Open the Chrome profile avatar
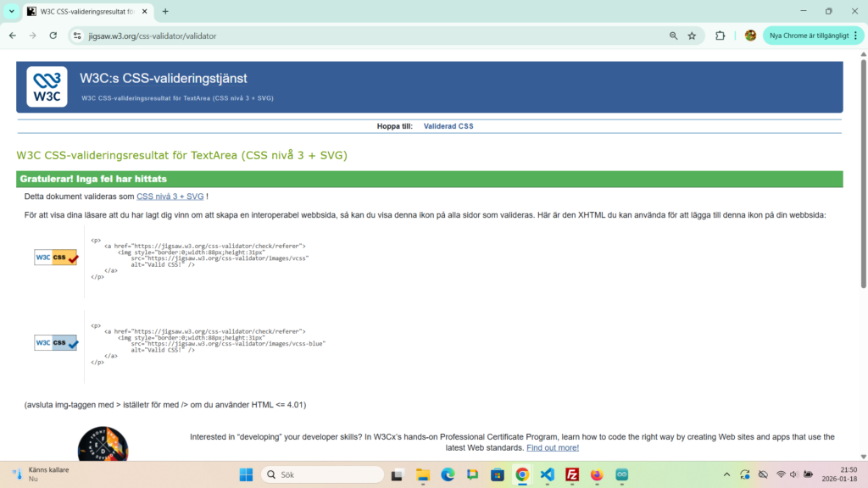 pos(750,36)
